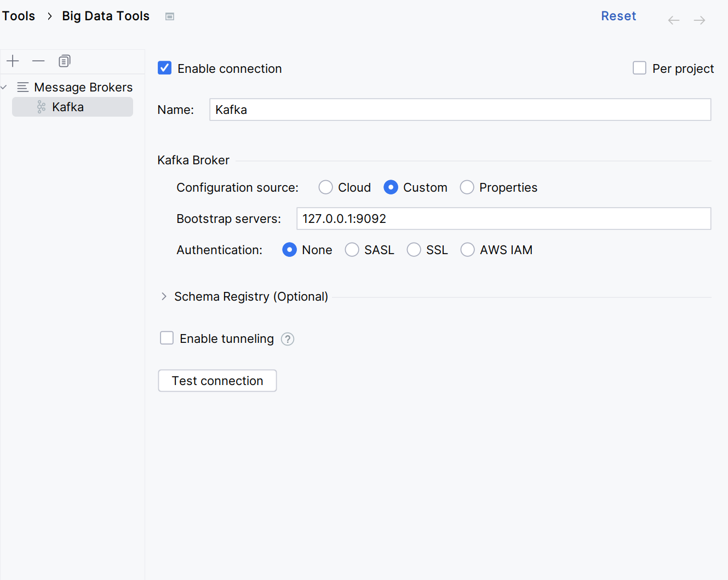The width and height of the screenshot is (728, 580).
Task: Select the Cloud configuration source
Action: click(x=326, y=187)
